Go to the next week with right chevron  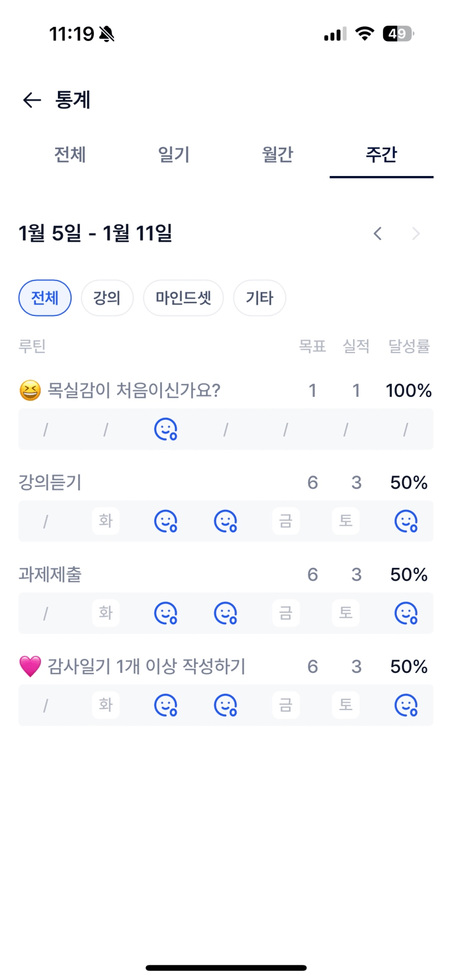tap(416, 234)
